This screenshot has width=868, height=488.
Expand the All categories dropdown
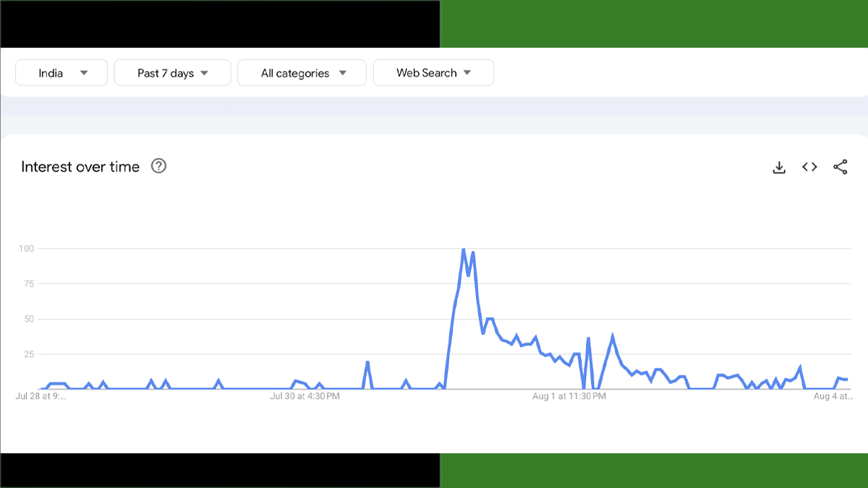pyautogui.click(x=302, y=73)
